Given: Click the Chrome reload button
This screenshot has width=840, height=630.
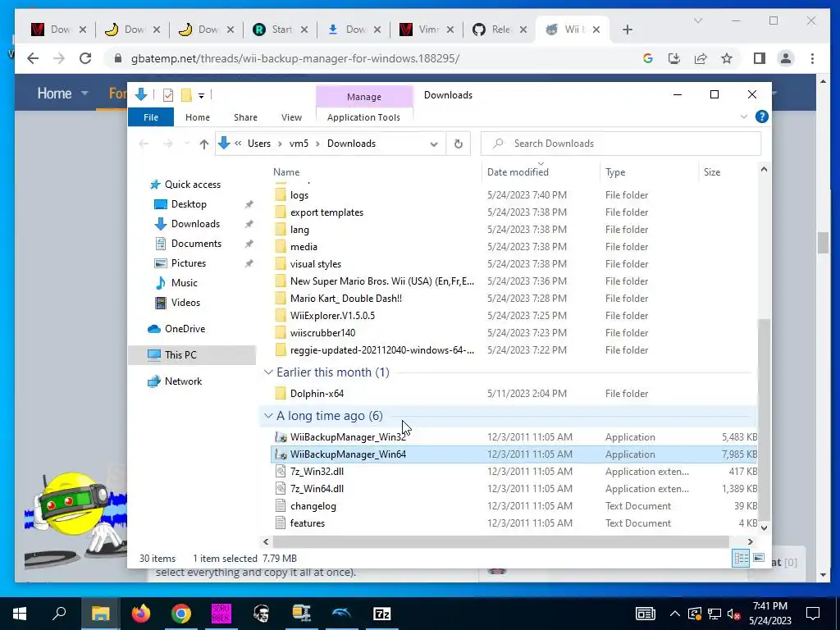Looking at the screenshot, I should (85, 58).
